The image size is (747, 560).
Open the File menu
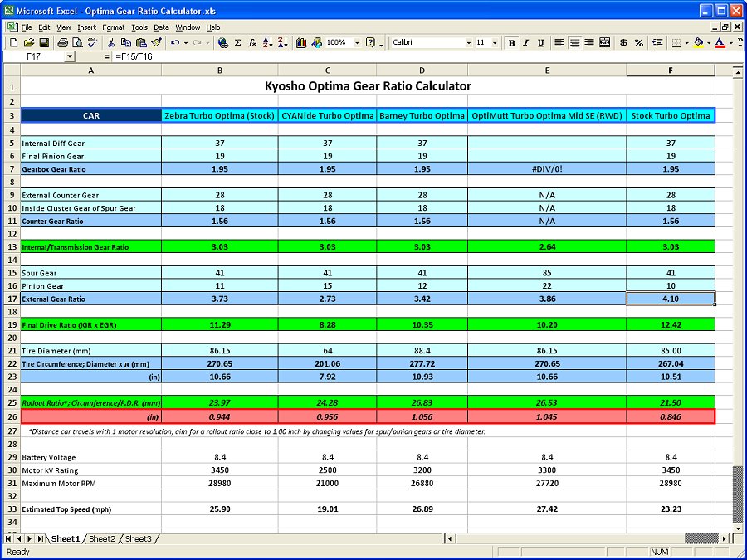[27, 27]
